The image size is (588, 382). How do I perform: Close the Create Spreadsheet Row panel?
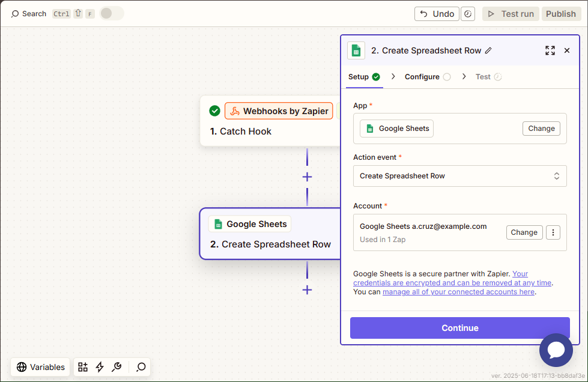coord(567,50)
